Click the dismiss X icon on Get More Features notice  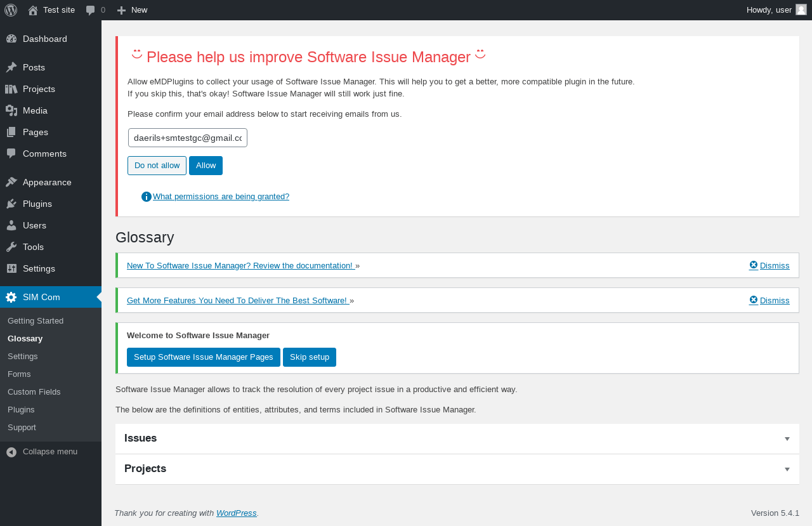coord(754,300)
